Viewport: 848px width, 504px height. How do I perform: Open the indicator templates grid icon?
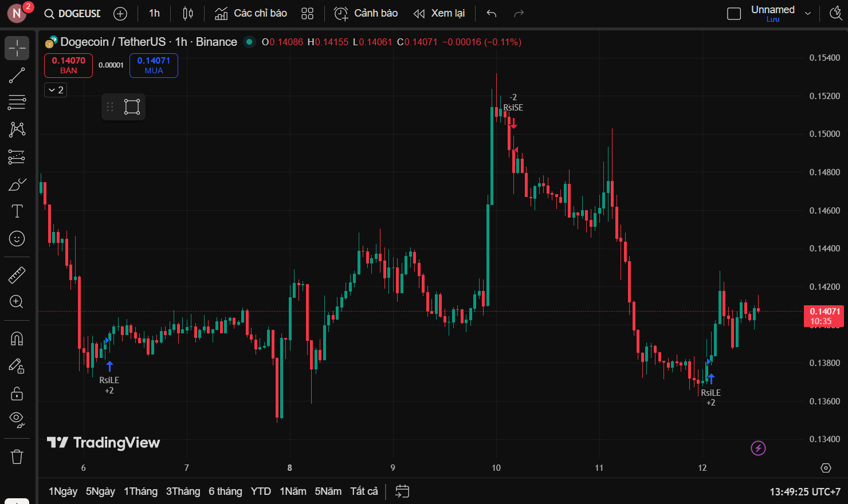tap(308, 14)
